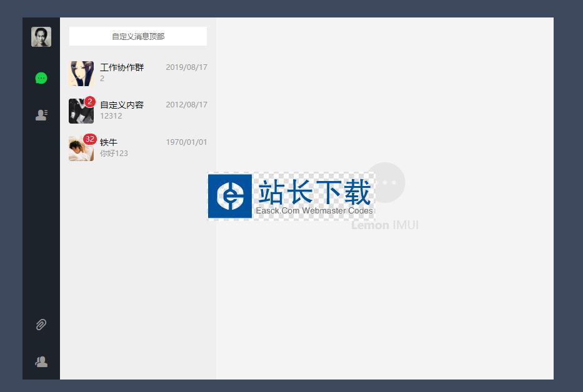Click the 铁牛 avatar thumbnail

(x=81, y=149)
